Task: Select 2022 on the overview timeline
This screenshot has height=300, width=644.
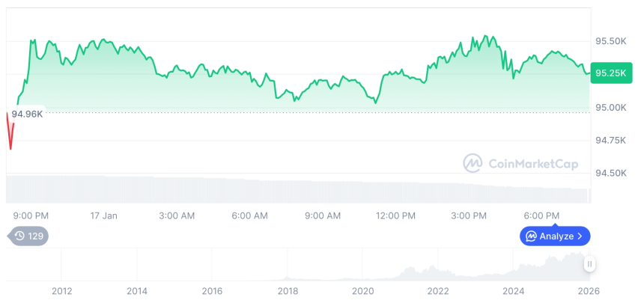Action: pyautogui.click(x=438, y=290)
